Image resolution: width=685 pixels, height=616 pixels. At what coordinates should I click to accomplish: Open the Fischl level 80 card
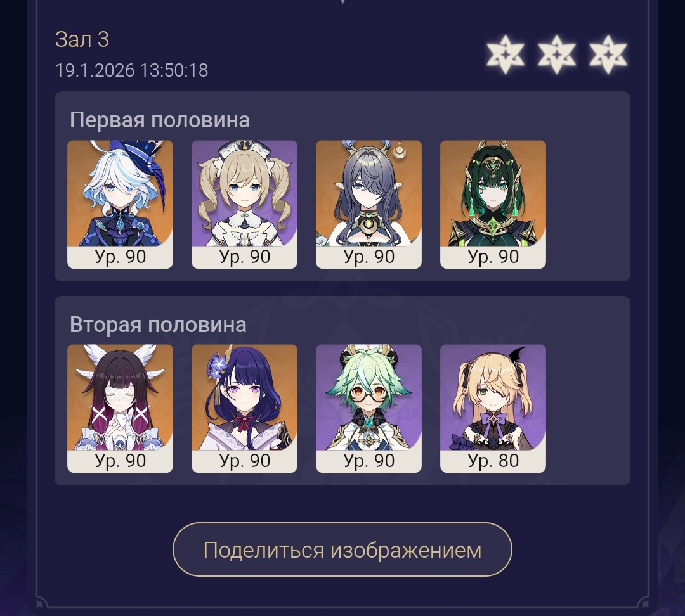click(x=493, y=409)
